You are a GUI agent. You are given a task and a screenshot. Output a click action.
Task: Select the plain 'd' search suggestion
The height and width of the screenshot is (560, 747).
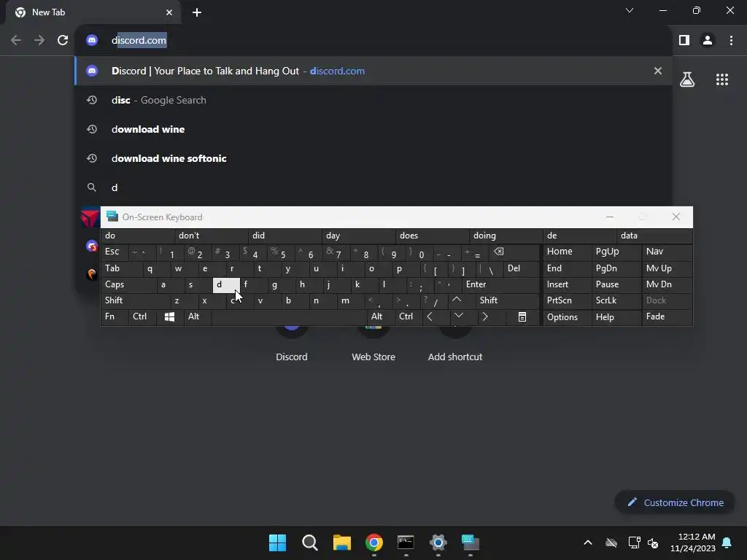[374, 187]
